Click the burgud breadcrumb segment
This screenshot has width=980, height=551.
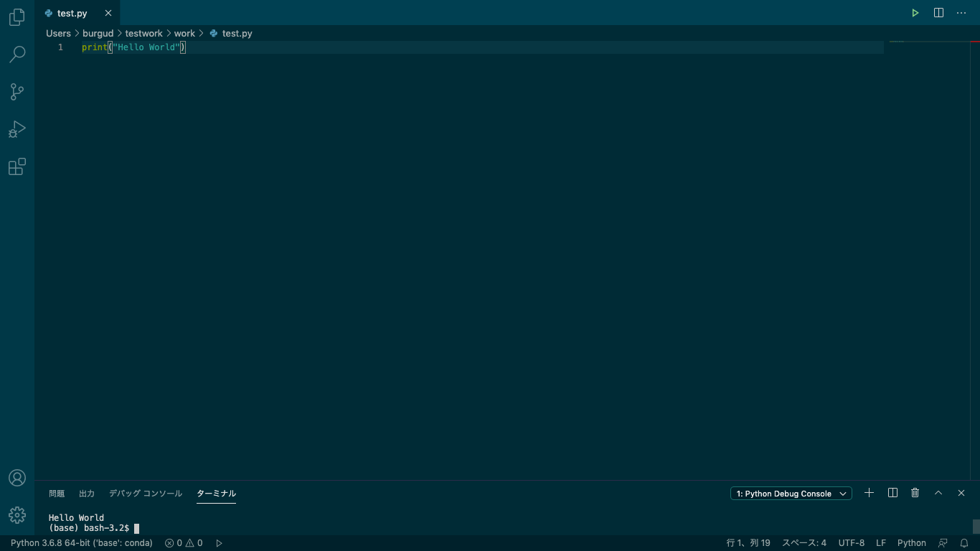click(98, 33)
